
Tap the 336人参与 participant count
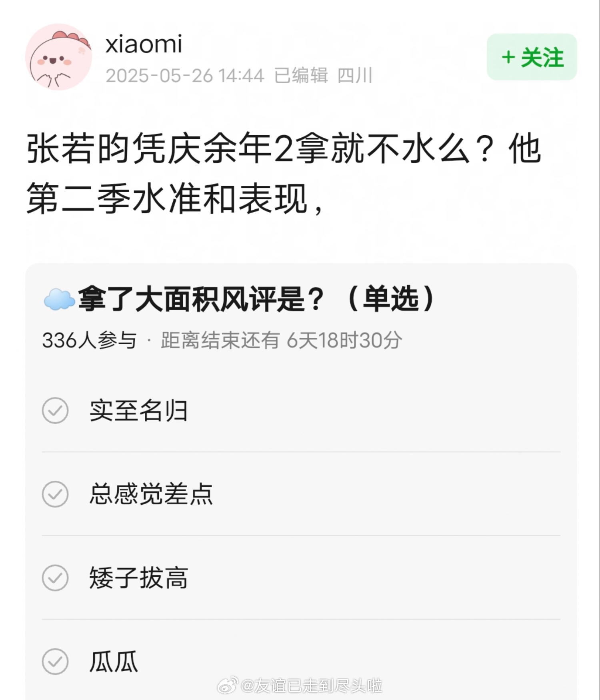89,341
